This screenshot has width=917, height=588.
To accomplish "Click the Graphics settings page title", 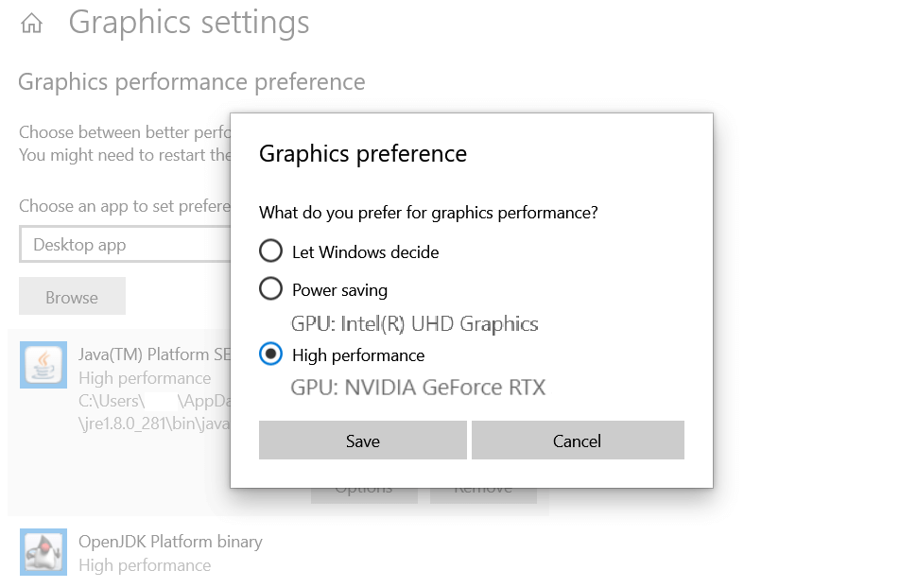I will [x=189, y=23].
